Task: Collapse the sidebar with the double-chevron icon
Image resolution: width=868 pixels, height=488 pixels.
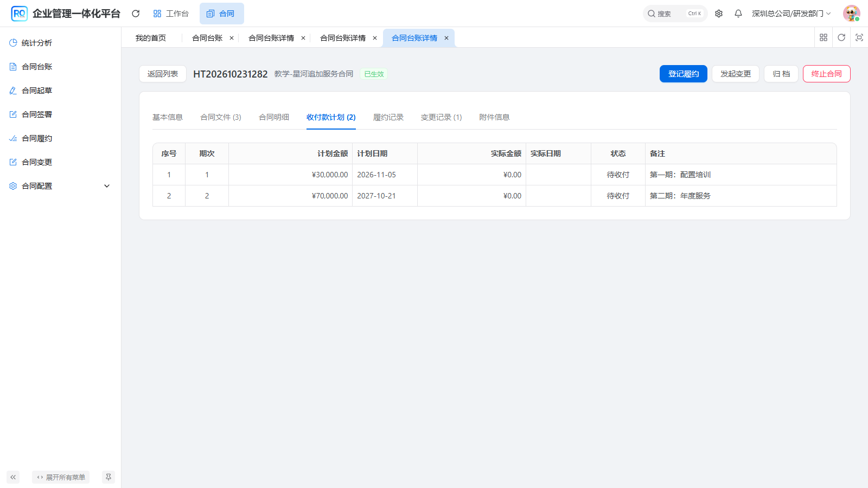Action: click(x=13, y=477)
